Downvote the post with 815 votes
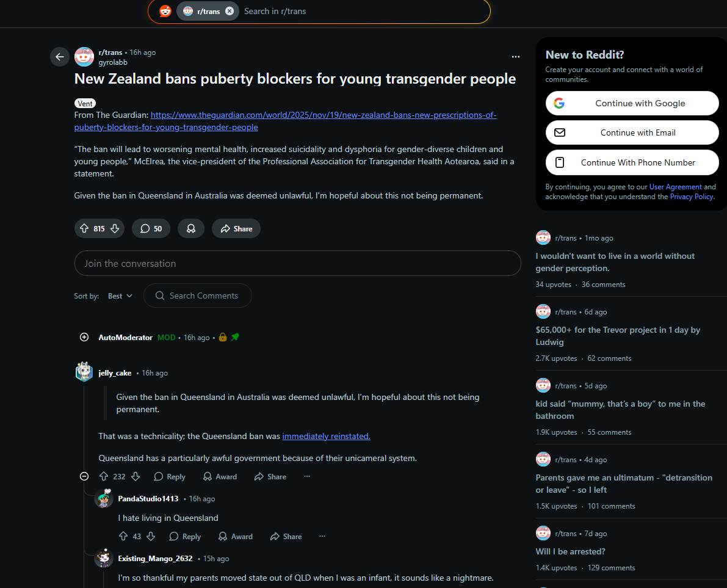Screen dimensions: 727x588 coord(115,228)
